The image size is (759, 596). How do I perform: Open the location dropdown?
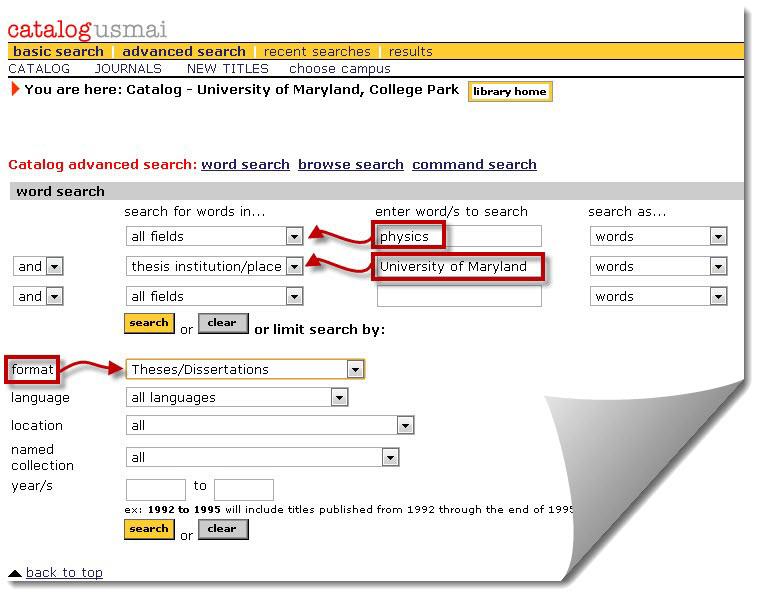(x=270, y=426)
